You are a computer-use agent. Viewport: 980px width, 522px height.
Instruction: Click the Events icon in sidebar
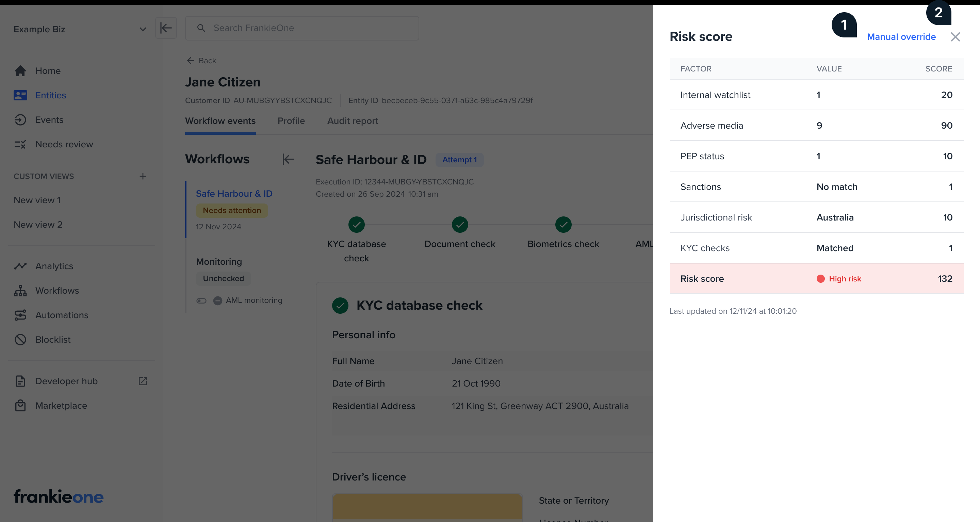[20, 120]
